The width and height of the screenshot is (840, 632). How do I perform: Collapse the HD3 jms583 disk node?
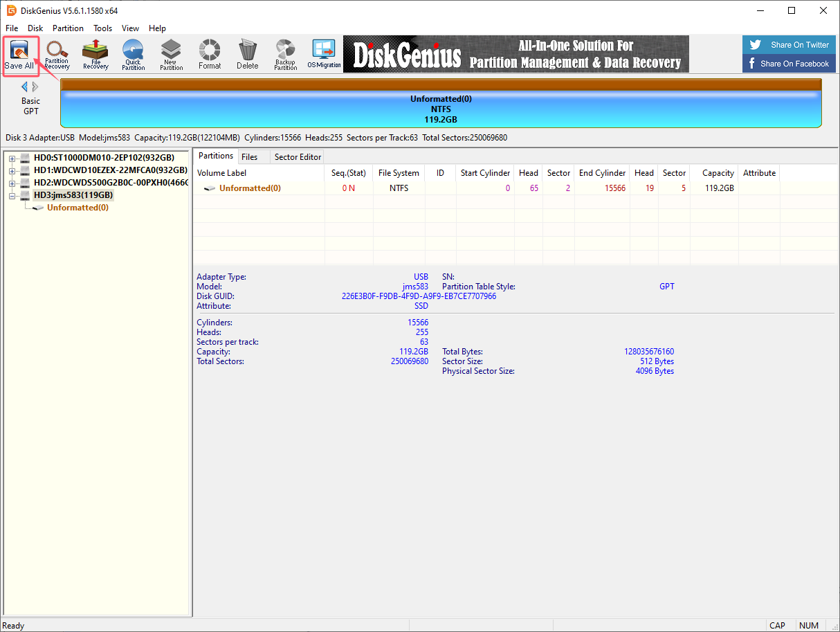[12, 196]
